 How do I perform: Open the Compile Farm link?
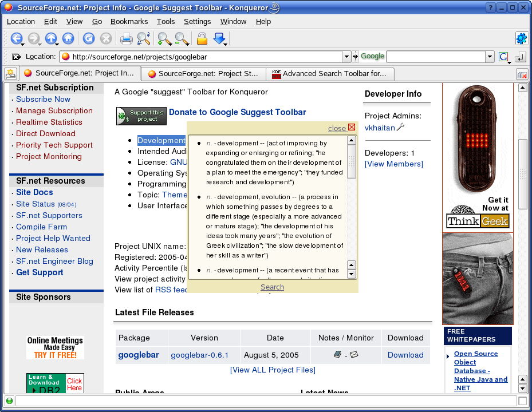pyautogui.click(x=41, y=227)
